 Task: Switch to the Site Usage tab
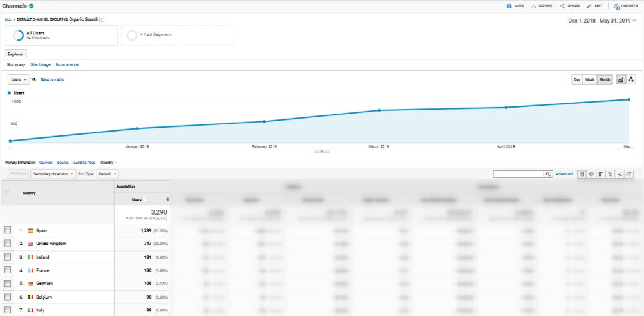point(41,64)
